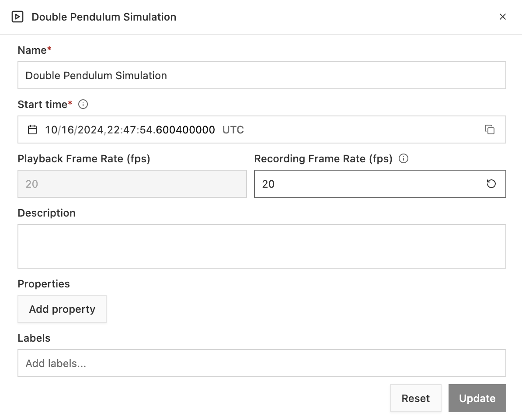Click the Start time info icon
Screen dimensions: 522x420
83,105
